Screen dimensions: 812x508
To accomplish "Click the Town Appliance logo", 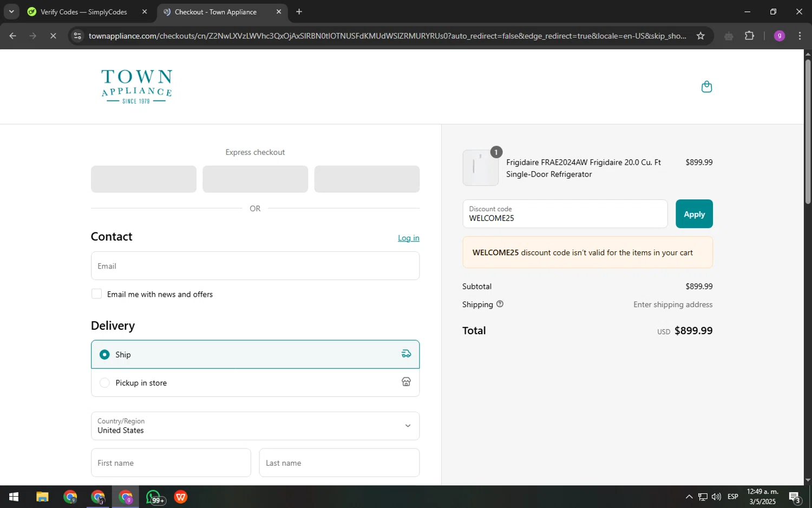I will (x=137, y=86).
